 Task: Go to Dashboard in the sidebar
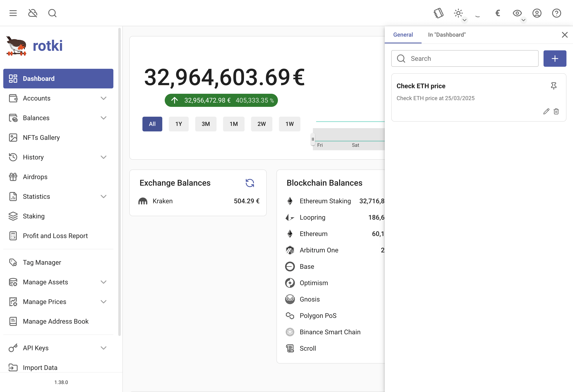(58, 78)
